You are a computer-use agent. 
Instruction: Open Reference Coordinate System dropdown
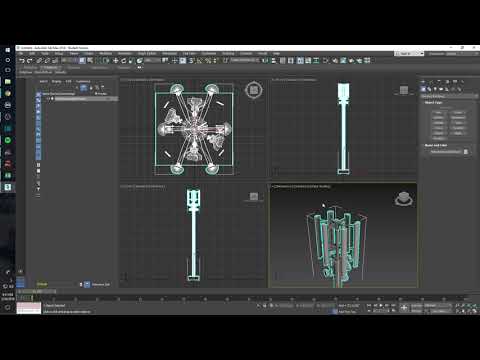coord(152,61)
